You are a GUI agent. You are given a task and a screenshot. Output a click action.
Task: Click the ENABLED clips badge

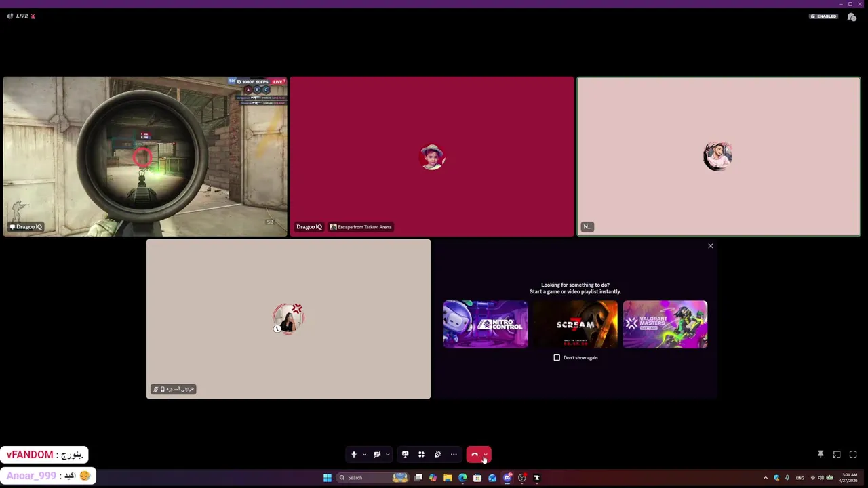(823, 16)
